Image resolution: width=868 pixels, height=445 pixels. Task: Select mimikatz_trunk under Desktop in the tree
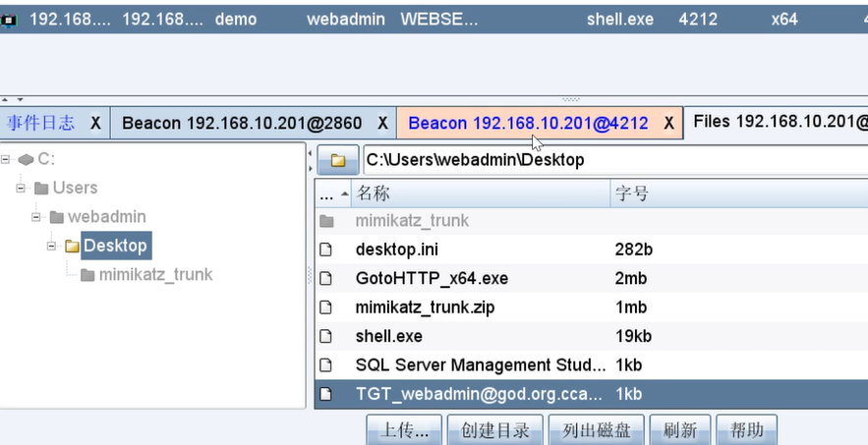tap(155, 274)
